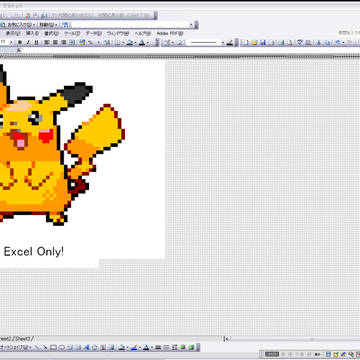Viewport: 360px width, 360px height.
Task: Click the draw border pencil icon
Action: tap(167, 42)
